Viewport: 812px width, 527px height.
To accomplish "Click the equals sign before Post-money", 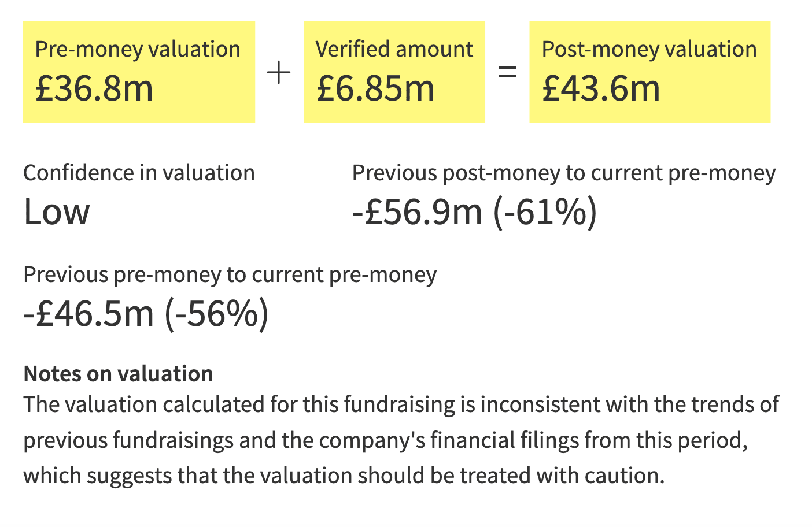I will pos(507,73).
